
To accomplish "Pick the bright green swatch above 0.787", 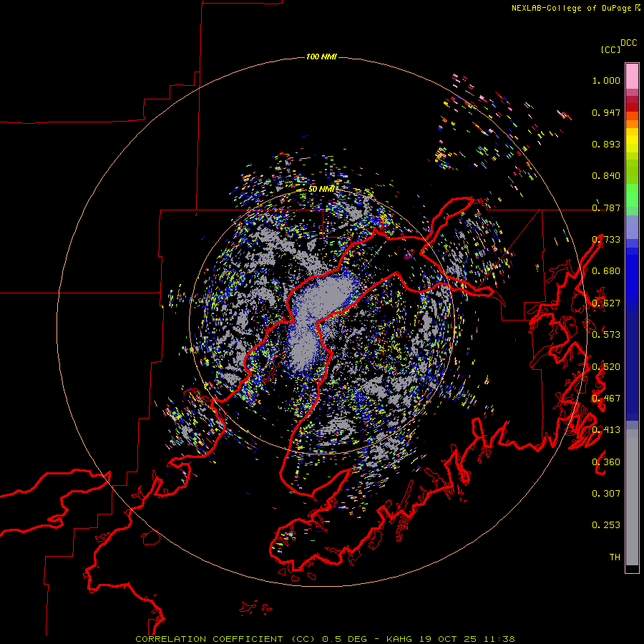I will pyautogui.click(x=632, y=195).
